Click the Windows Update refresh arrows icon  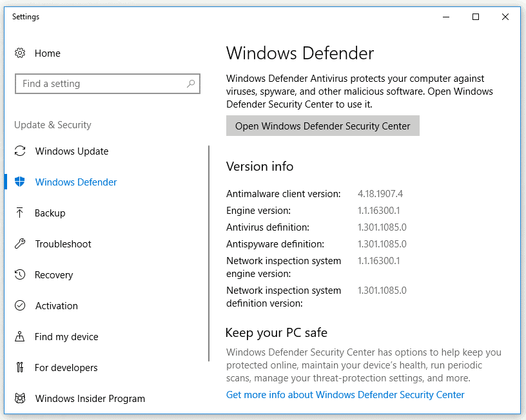click(20, 151)
